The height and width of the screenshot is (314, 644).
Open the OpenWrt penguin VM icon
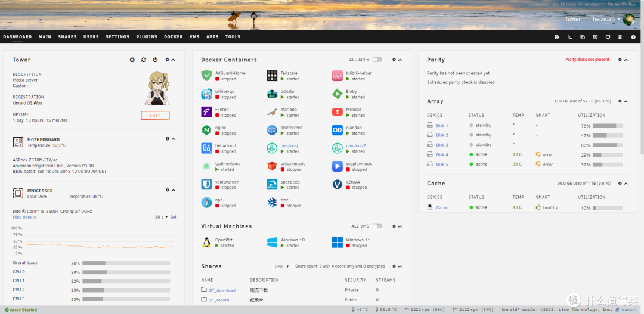206,243
